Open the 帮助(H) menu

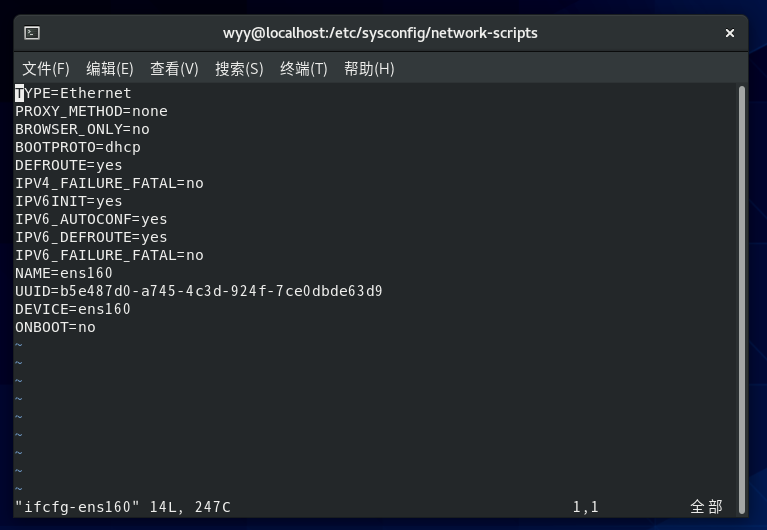(369, 69)
